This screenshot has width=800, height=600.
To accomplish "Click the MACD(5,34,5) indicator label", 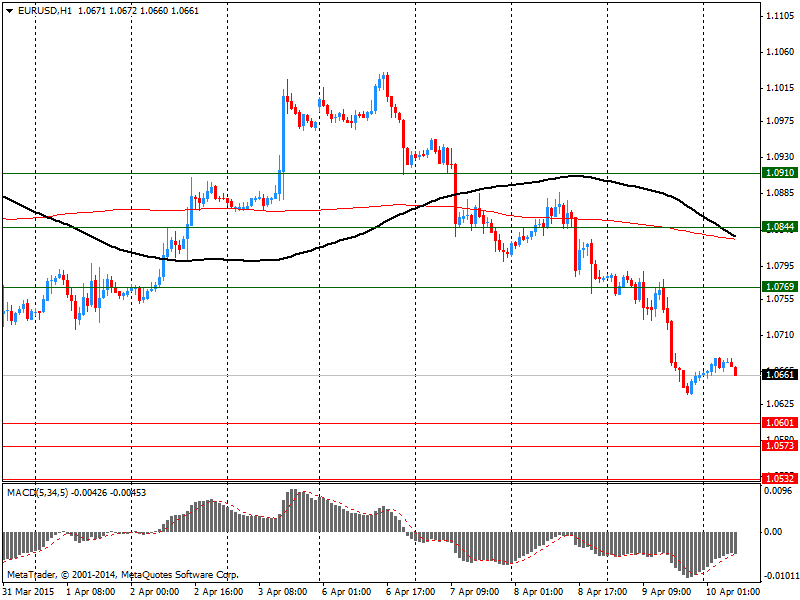I will [37, 493].
